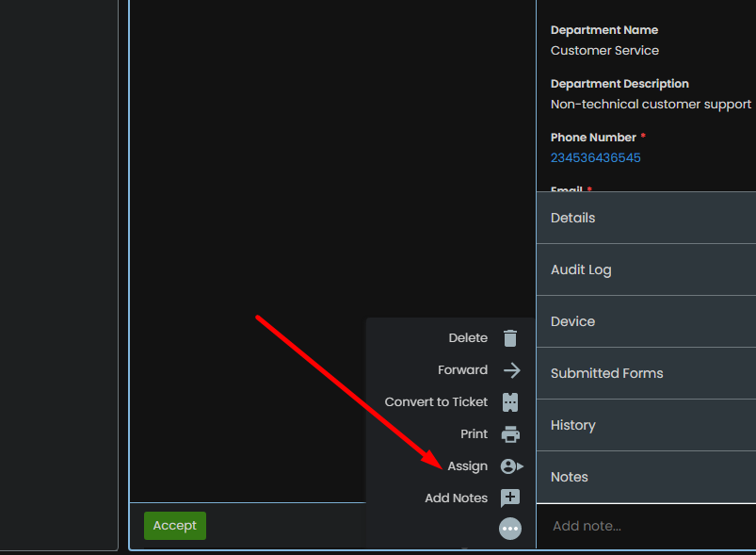Viewport: 756px width, 555px height.
Task: Click the trash can icon beside Delete
Action: coord(510,338)
